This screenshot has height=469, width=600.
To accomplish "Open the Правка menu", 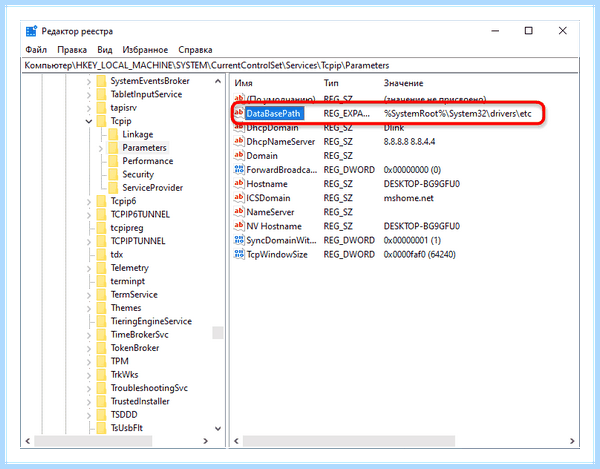I will [x=72, y=50].
